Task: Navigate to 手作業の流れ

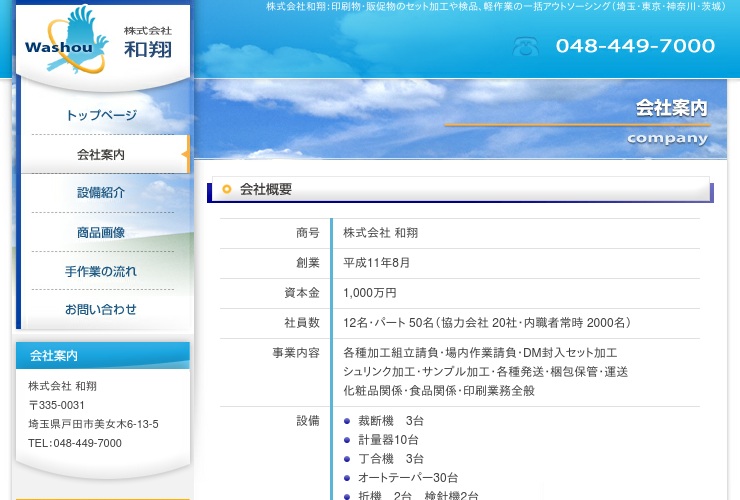Action: coord(101,271)
